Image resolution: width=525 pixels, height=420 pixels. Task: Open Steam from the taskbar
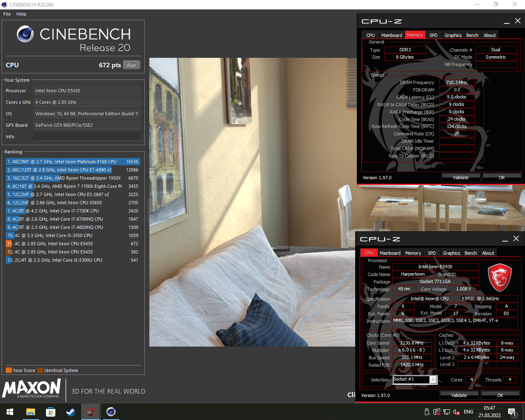tap(71, 412)
